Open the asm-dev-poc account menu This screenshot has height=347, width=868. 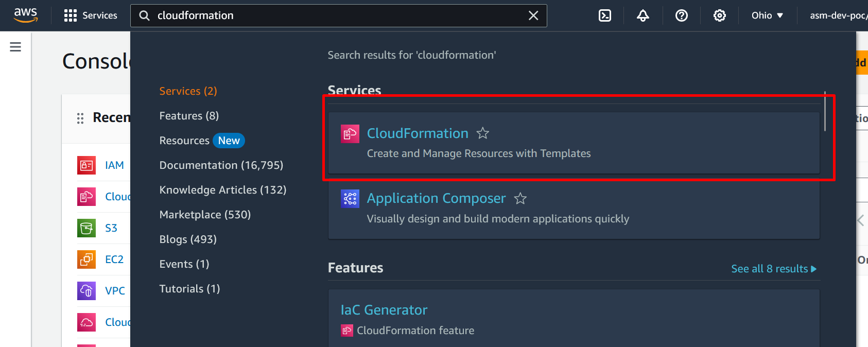(x=838, y=15)
